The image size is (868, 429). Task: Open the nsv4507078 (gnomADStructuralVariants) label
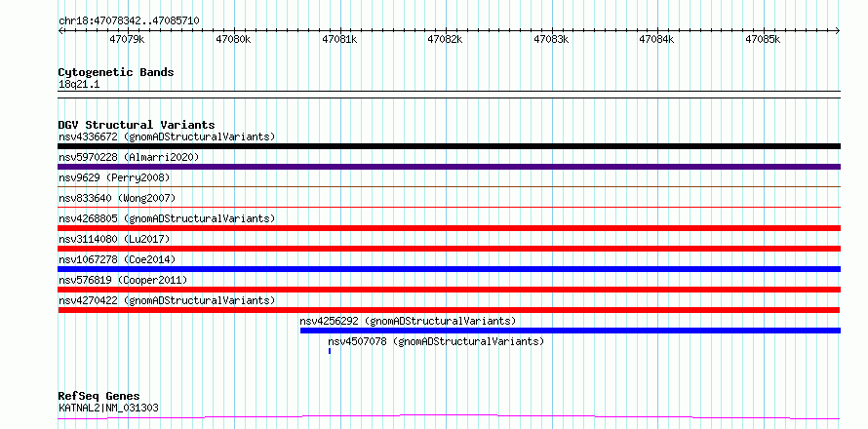pyautogui.click(x=436, y=341)
